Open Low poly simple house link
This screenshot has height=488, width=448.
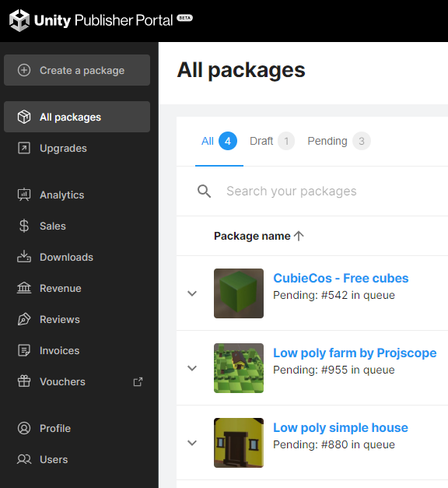point(341,427)
